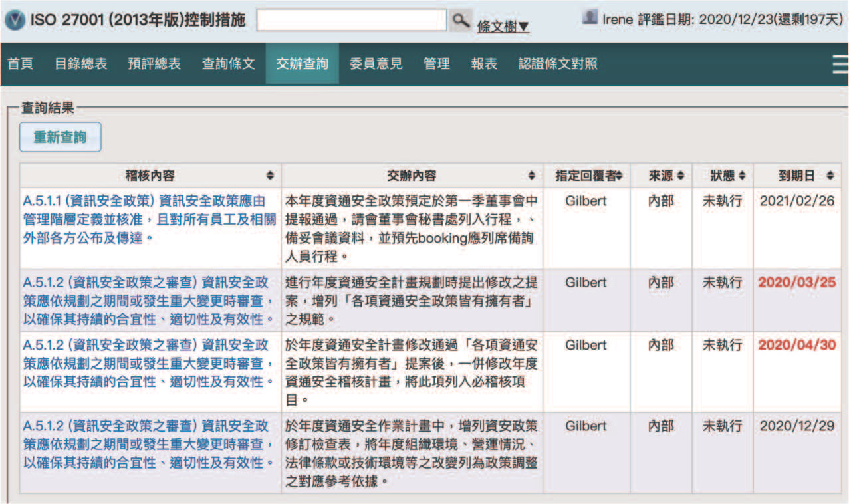Click the Irene user avatar icon
849x504 pixels.
click(590, 17)
